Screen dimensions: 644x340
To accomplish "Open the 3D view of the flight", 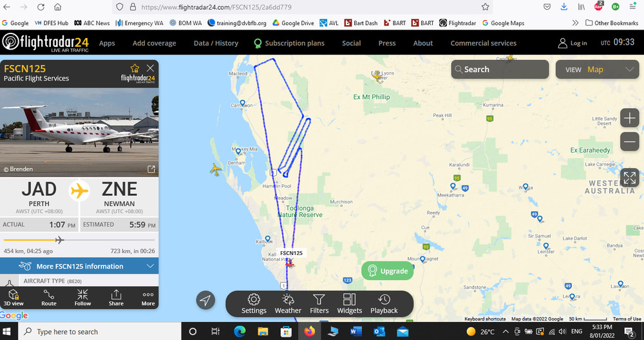I will coord(14,297).
